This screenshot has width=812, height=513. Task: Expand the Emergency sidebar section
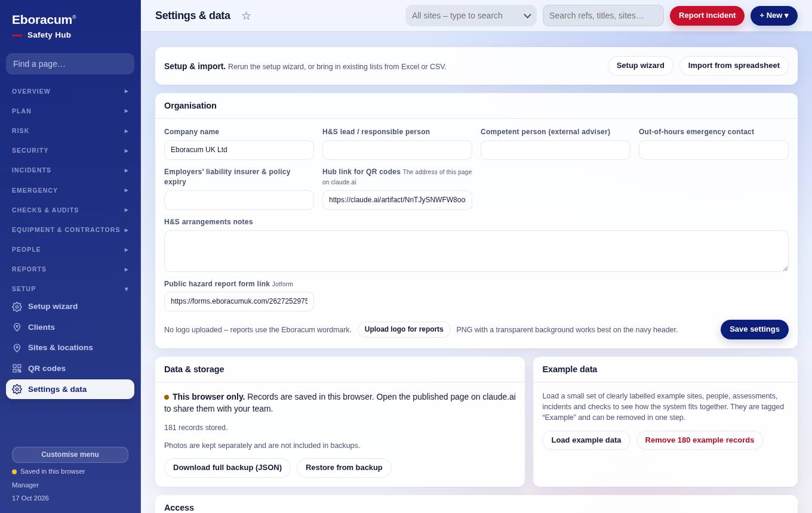pyautogui.click(x=70, y=190)
